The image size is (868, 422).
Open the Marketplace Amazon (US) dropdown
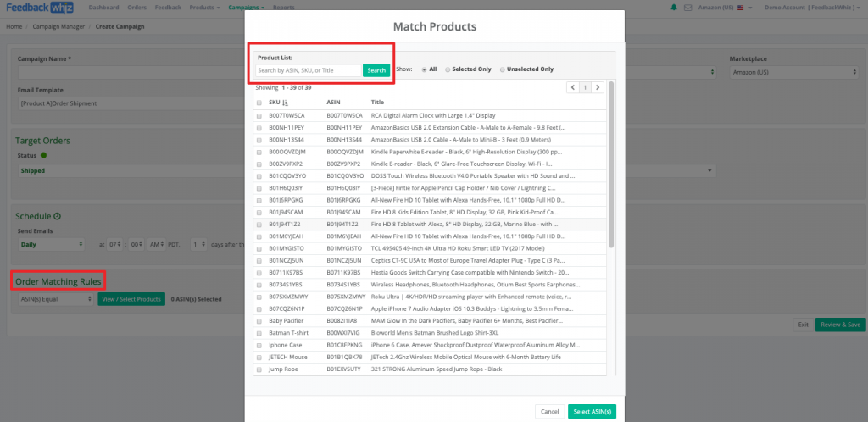(793, 73)
